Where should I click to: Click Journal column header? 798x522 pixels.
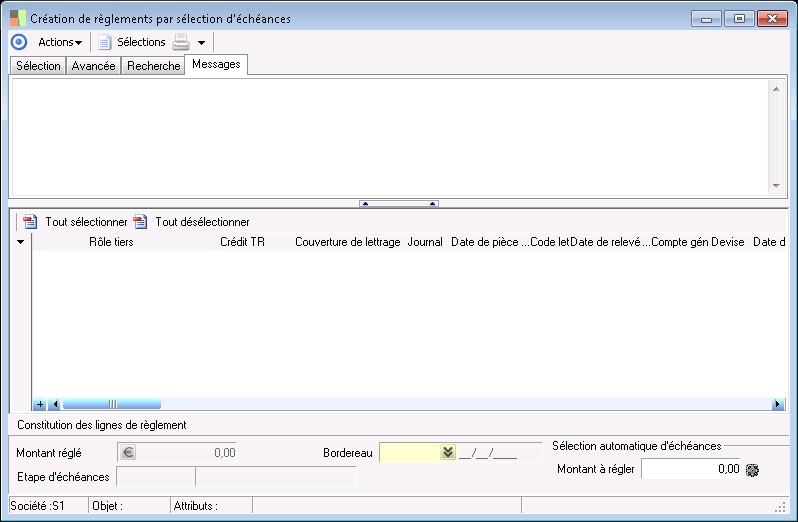(x=425, y=242)
